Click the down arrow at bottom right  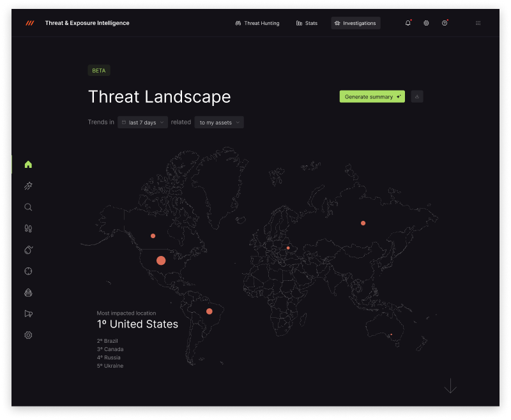pyautogui.click(x=450, y=386)
